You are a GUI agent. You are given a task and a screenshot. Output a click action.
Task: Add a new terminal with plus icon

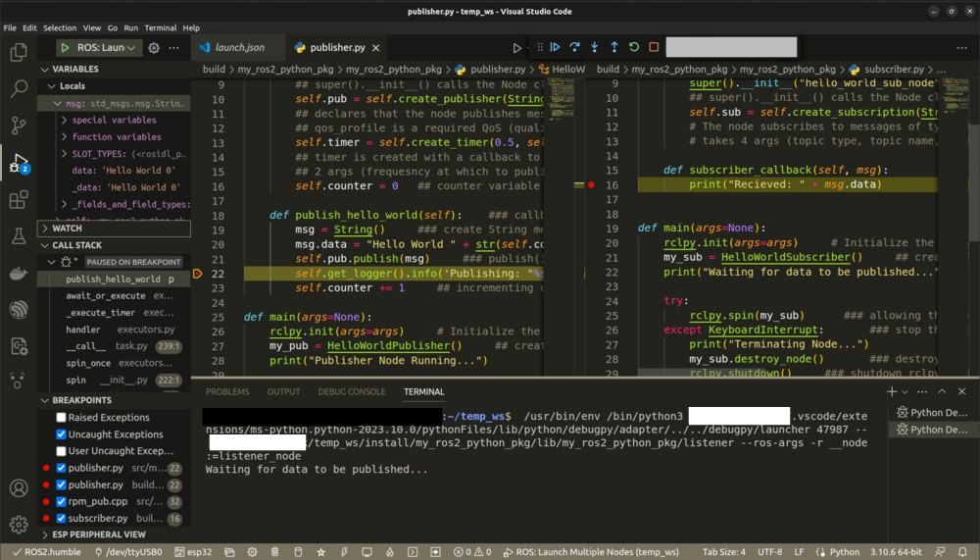click(x=891, y=391)
